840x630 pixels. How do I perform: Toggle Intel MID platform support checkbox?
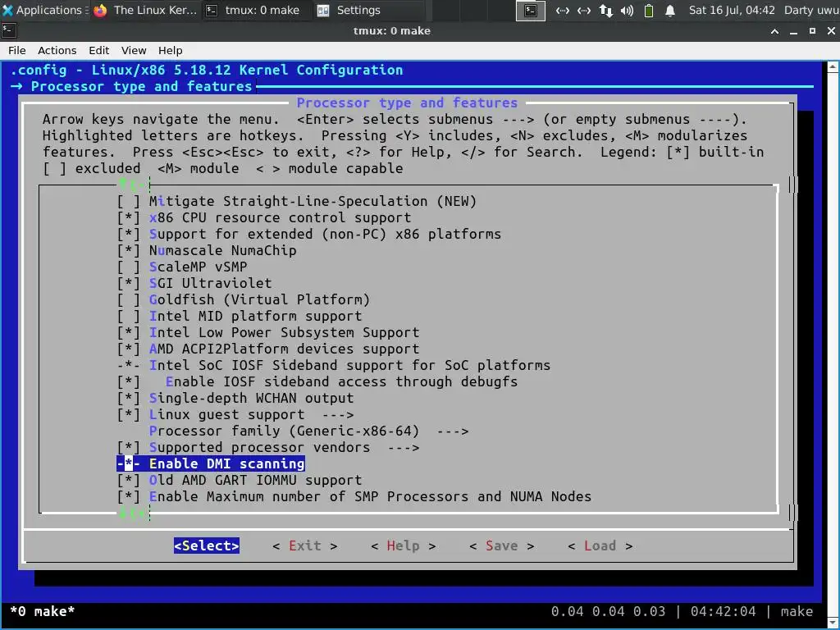pos(128,316)
